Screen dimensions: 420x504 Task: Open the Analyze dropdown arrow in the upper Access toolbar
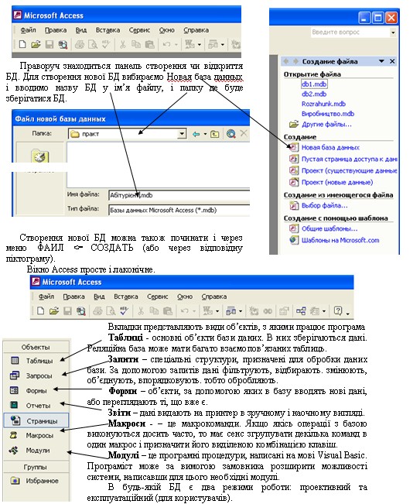(x=223, y=45)
